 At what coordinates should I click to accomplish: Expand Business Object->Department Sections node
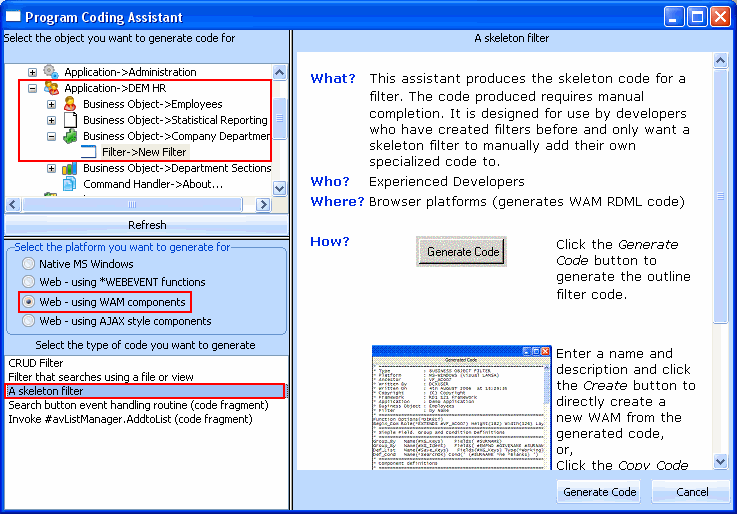[51, 168]
